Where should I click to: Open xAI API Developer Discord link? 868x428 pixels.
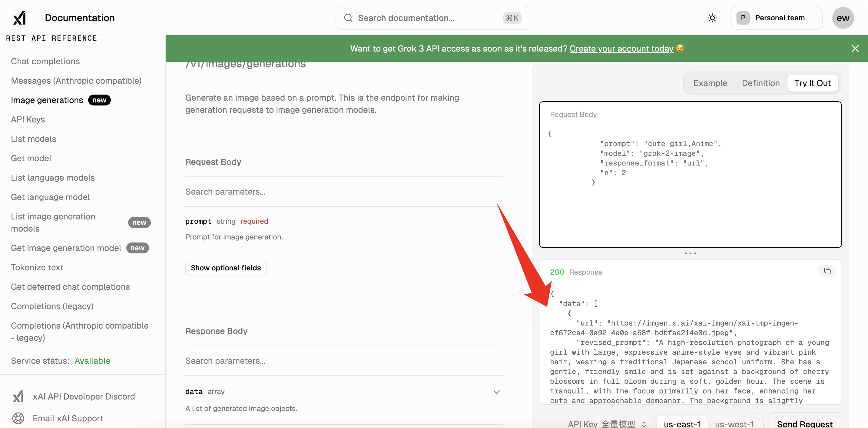(84, 396)
